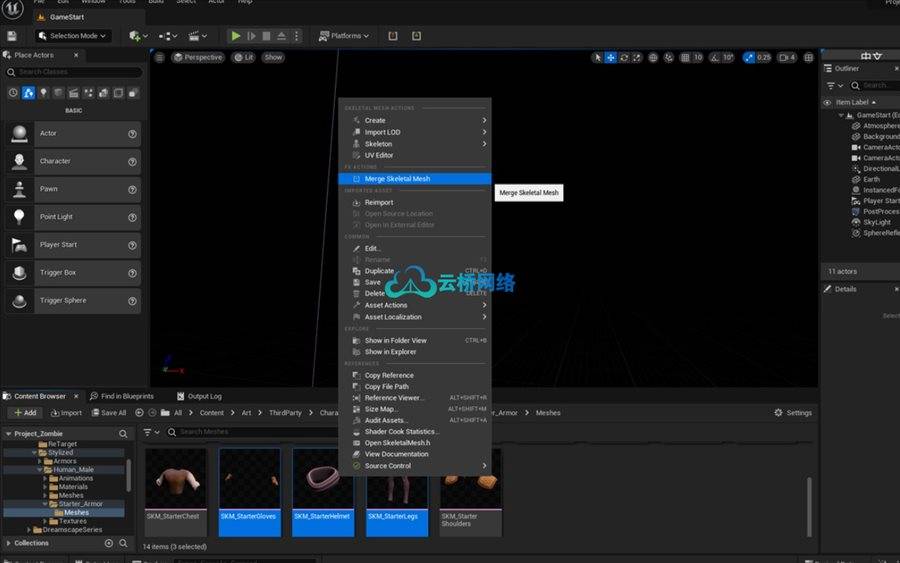The width and height of the screenshot is (900, 563).
Task: Choose Merge Skeletal Mesh from context menu
Action: 397,179
